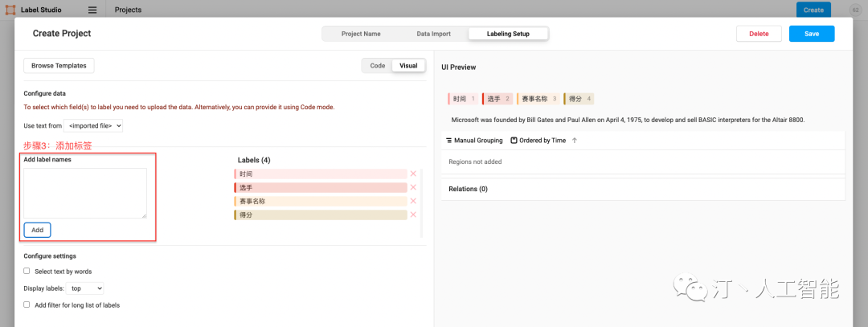The image size is (868, 327).
Task: Click the Relations (0) panel header
Action: click(x=643, y=190)
